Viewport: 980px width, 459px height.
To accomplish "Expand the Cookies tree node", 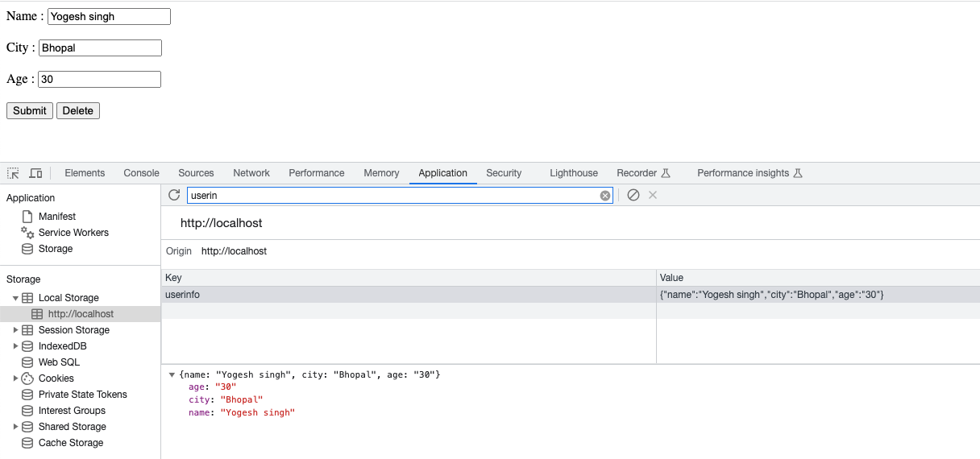I will pyautogui.click(x=15, y=378).
